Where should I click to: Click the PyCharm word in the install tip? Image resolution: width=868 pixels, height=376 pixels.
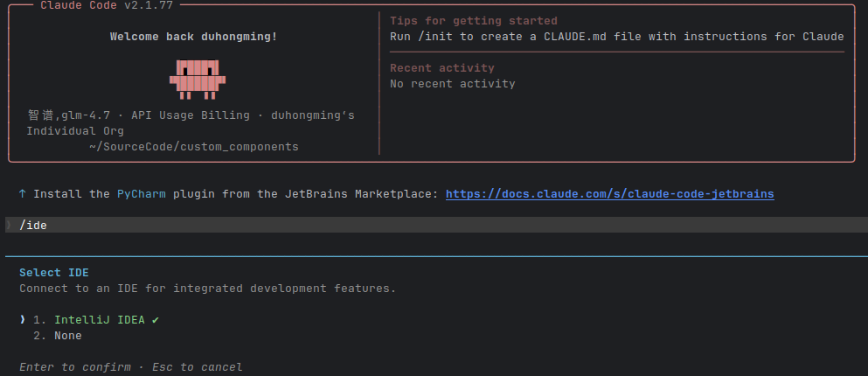coord(141,194)
